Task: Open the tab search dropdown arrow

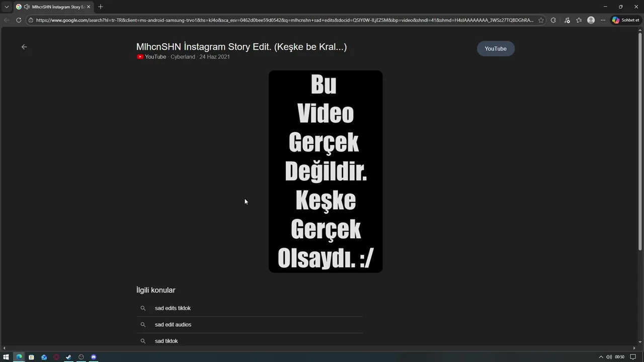Action: coord(7,7)
